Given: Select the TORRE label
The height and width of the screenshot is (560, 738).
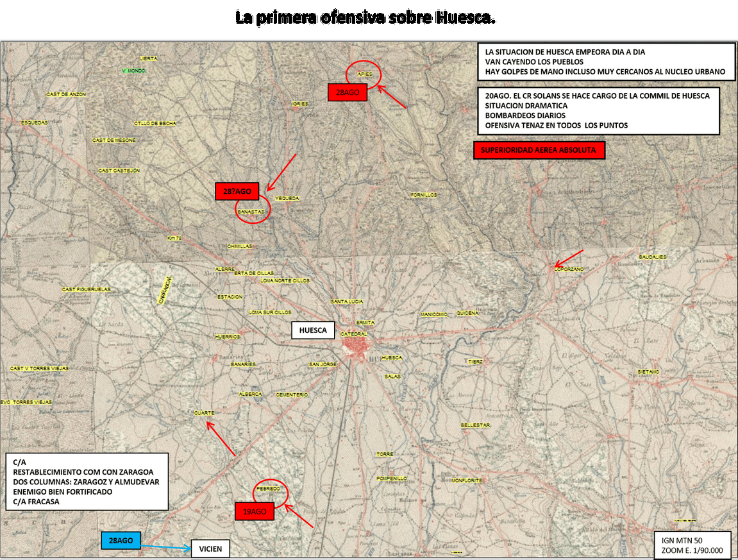Looking at the screenshot, I should 385,455.
